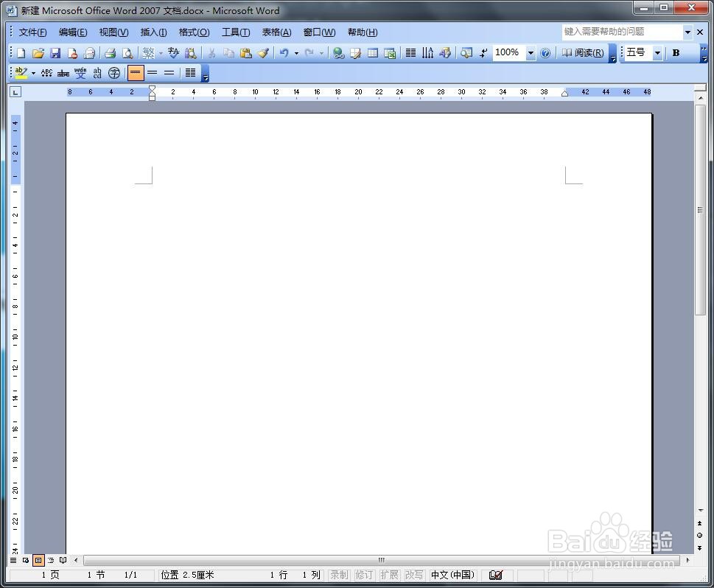Click the printer icon to print

(110, 53)
